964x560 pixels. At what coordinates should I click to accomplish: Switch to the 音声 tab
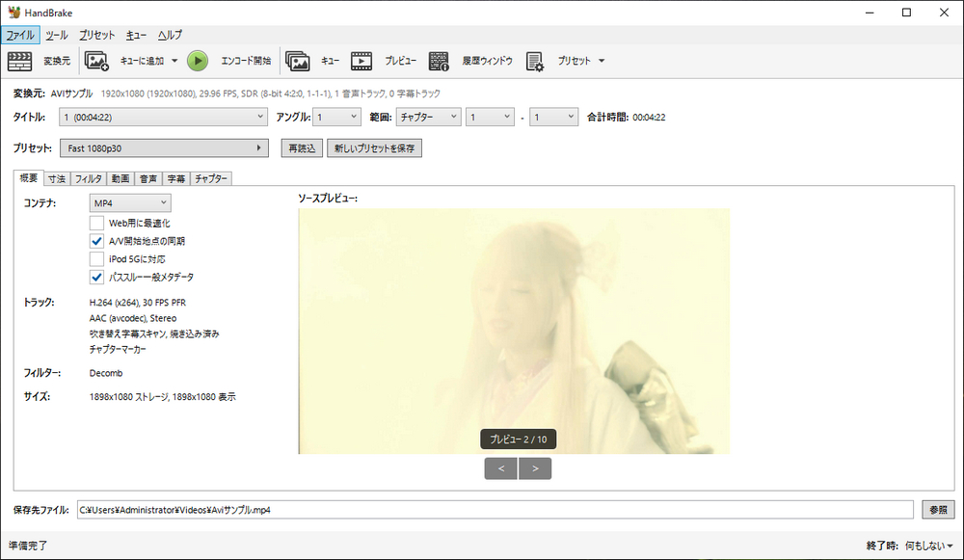pyautogui.click(x=148, y=179)
